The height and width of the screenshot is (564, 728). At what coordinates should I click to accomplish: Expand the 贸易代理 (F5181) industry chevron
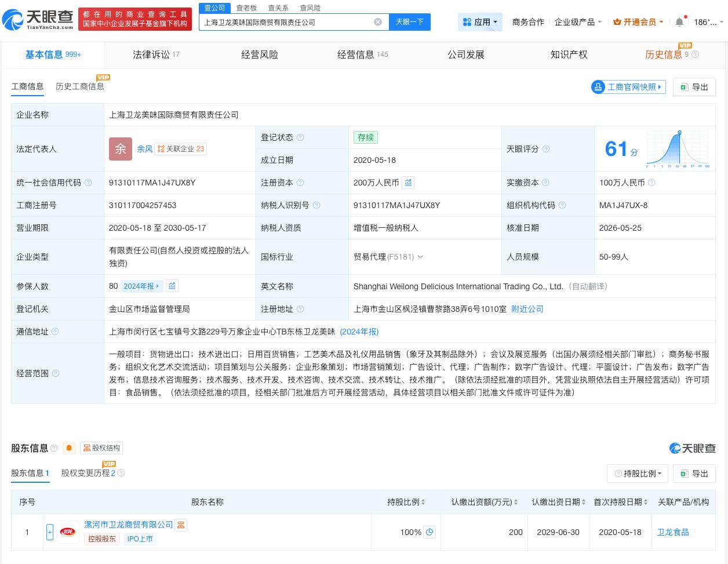420,257
